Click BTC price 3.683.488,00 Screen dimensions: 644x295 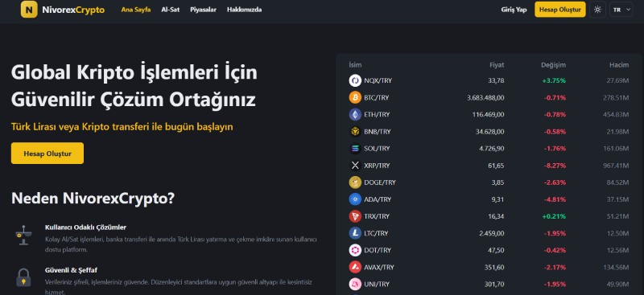coord(485,97)
